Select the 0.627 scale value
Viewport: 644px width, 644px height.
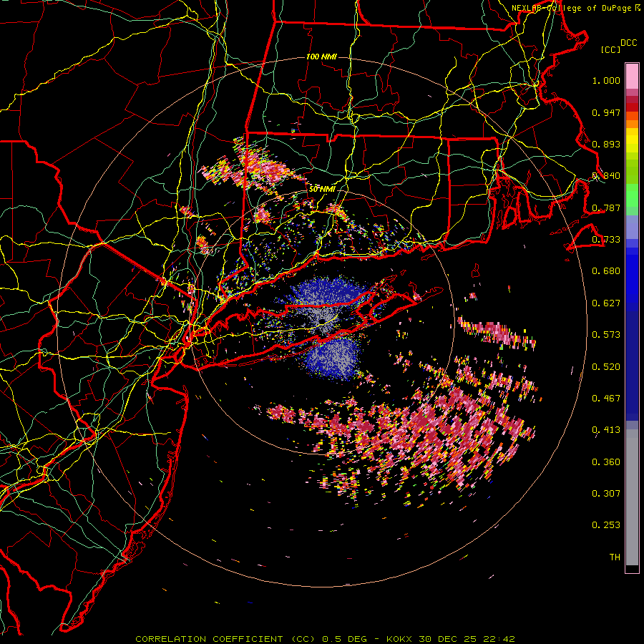606,303
